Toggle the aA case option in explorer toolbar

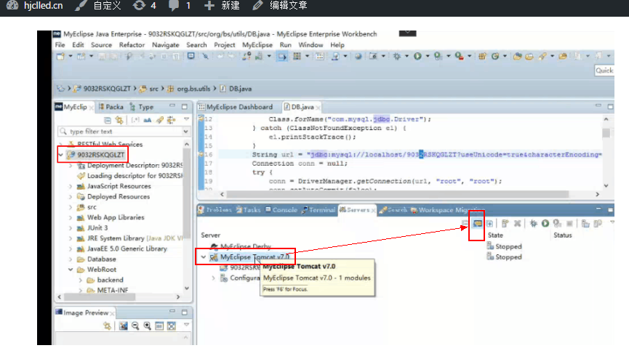[147, 120]
